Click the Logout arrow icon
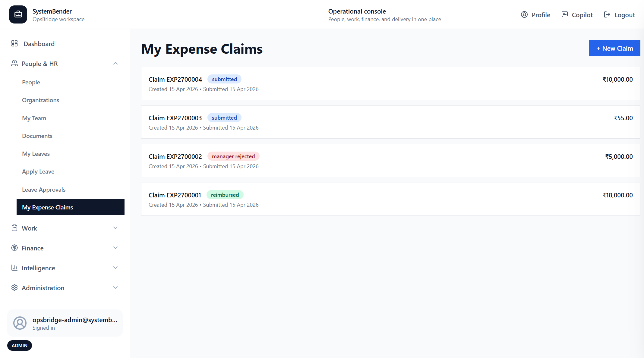The image size is (644, 358). 607,15
